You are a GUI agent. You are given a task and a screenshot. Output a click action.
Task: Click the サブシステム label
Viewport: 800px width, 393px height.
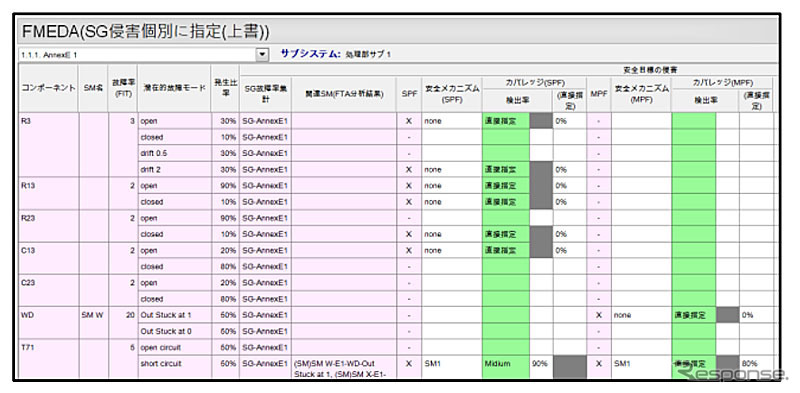(x=310, y=54)
